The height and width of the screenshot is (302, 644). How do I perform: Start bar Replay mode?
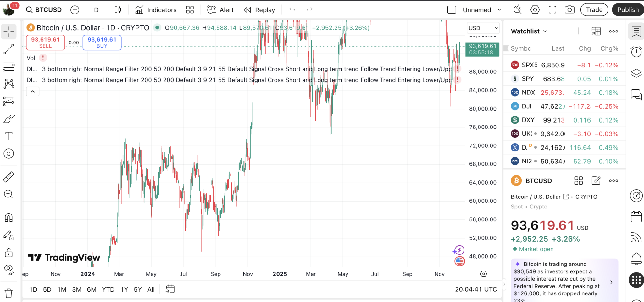coord(259,10)
